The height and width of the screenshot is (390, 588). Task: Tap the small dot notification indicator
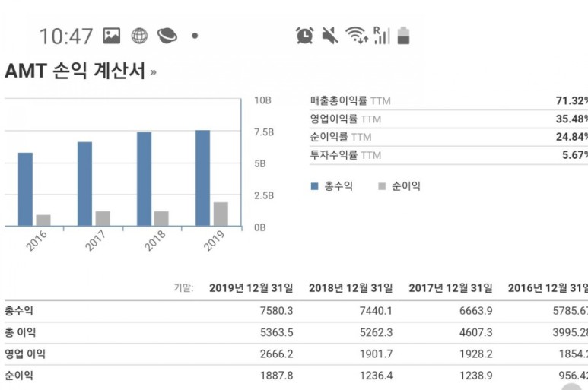click(195, 36)
